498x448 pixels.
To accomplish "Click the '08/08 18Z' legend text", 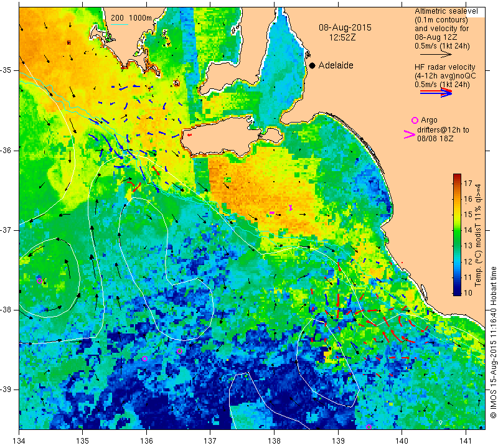I will [435, 138].
